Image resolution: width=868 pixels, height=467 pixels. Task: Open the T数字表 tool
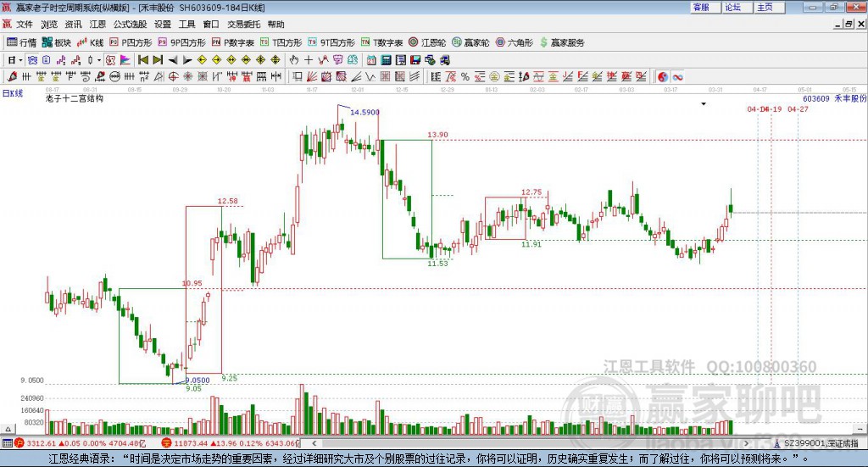tap(382, 42)
